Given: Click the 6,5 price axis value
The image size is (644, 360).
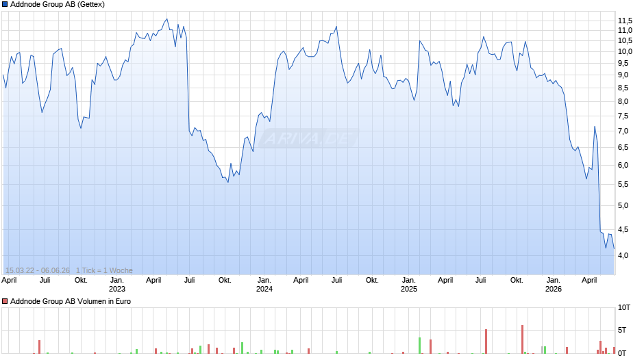Looking at the screenshot, I should (623, 148).
